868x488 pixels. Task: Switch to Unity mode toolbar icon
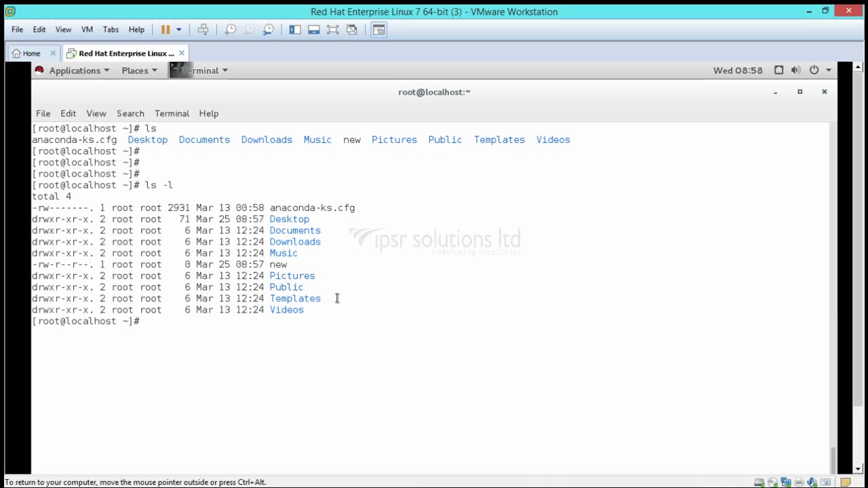pyautogui.click(x=352, y=29)
